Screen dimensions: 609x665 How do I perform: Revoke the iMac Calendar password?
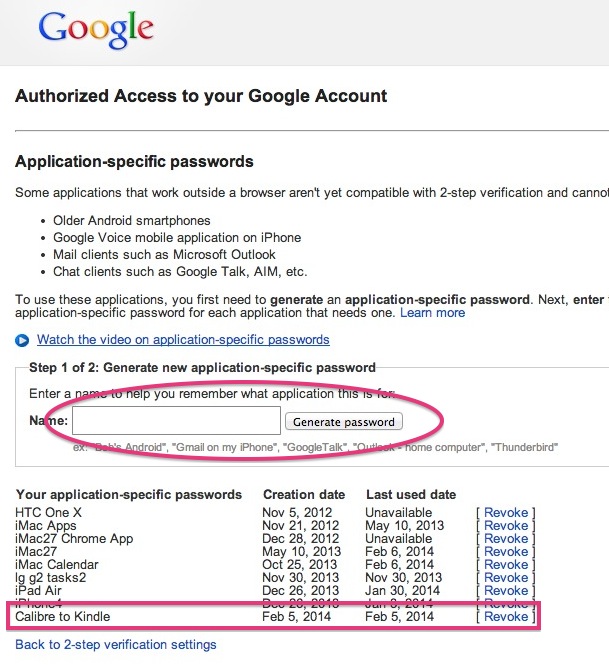tap(506, 564)
